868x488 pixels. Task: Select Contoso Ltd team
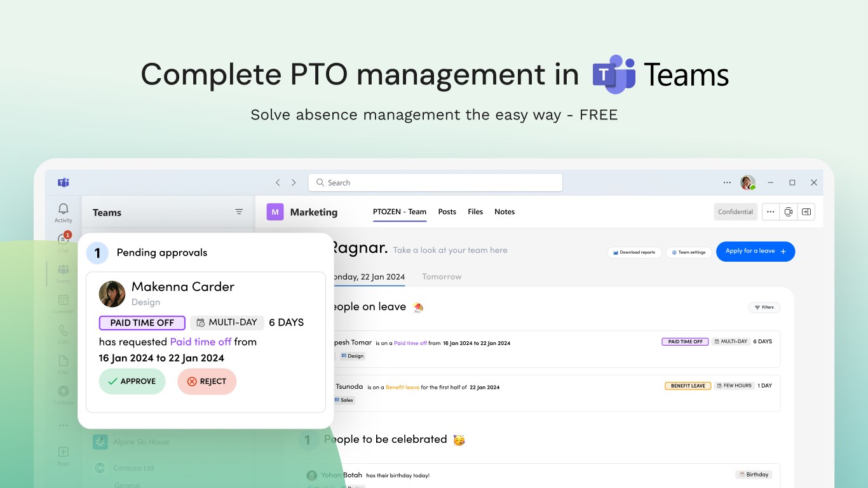124,468
